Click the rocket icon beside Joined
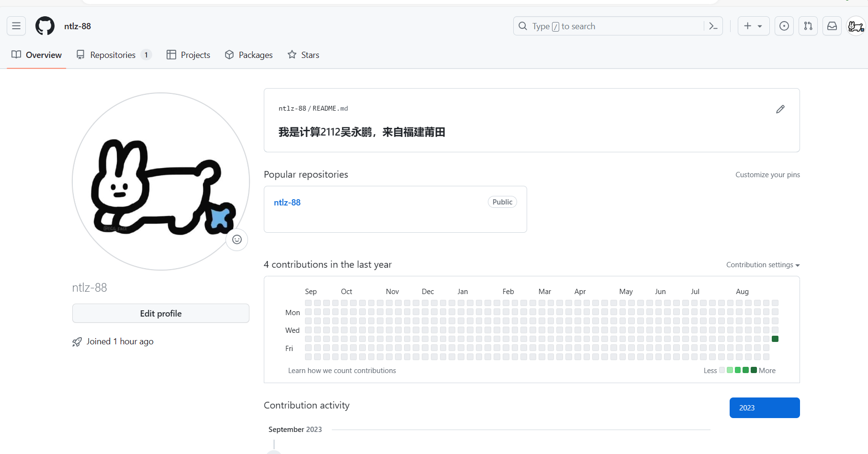 coord(77,342)
